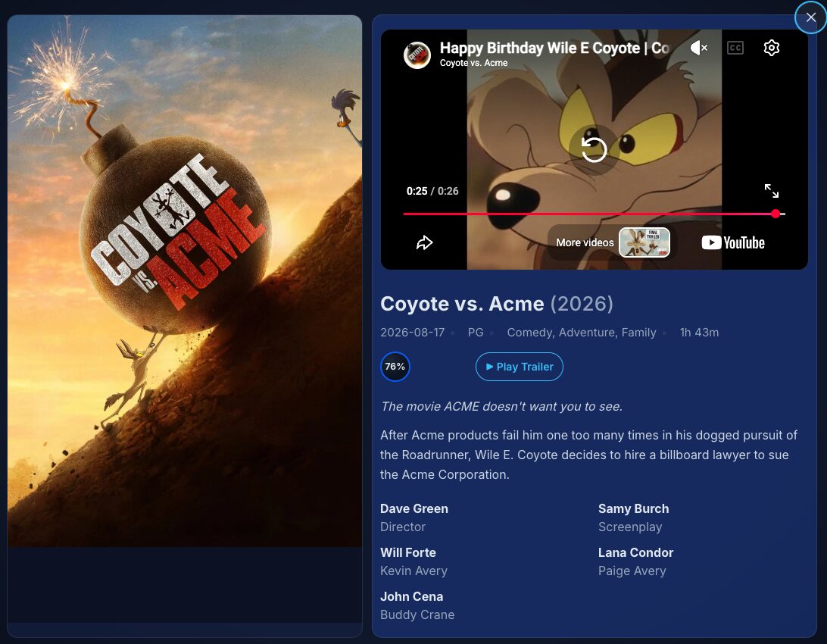This screenshot has width=827, height=644.
Task: Click the replay video icon
Action: pos(593,149)
